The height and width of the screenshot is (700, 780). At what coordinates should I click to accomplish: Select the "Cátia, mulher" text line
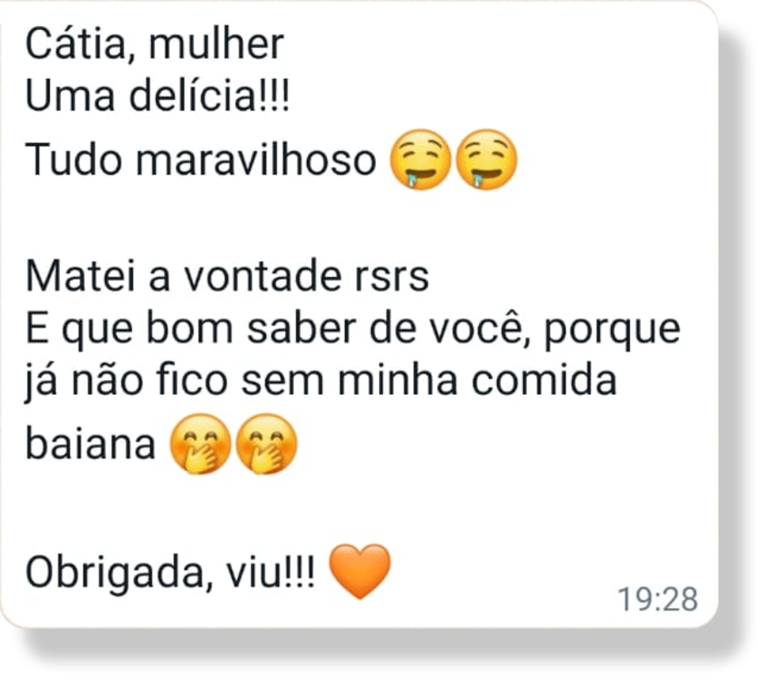pyautogui.click(x=155, y=44)
